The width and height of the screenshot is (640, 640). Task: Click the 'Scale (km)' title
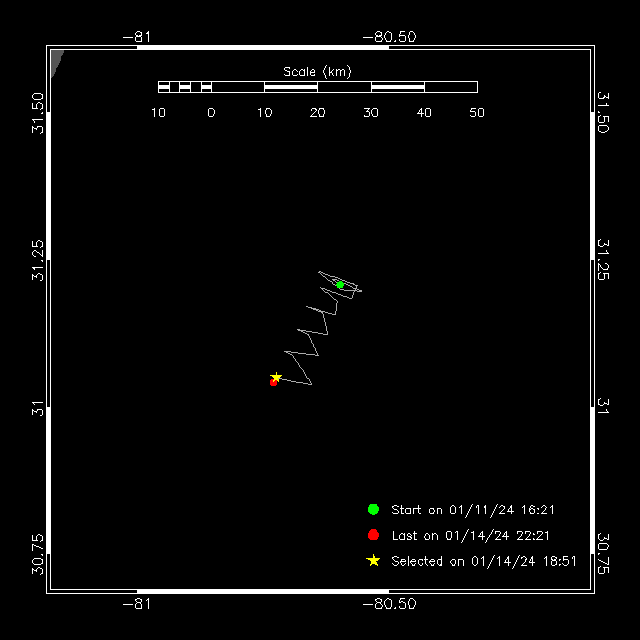pyautogui.click(x=317, y=72)
